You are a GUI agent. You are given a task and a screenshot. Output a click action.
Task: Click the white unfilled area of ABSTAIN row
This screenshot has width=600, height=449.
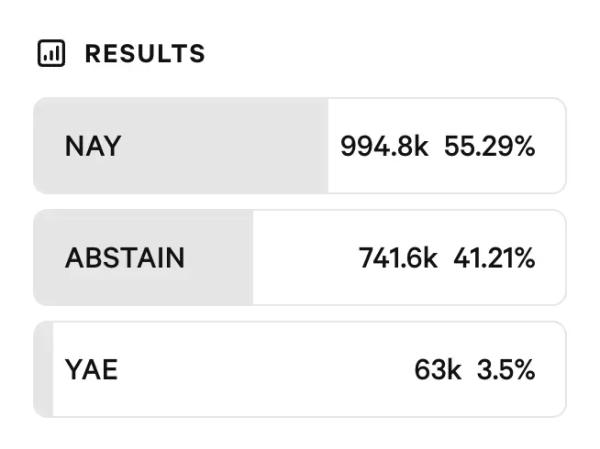(x=300, y=258)
